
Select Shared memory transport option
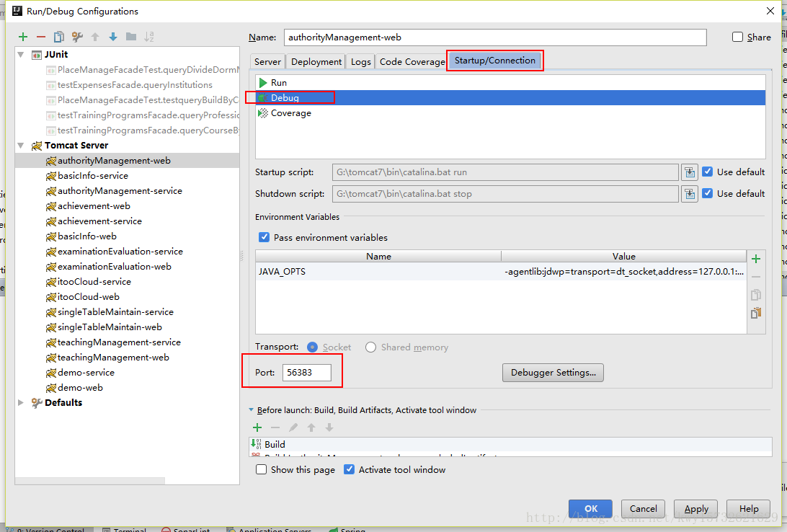[x=370, y=347]
